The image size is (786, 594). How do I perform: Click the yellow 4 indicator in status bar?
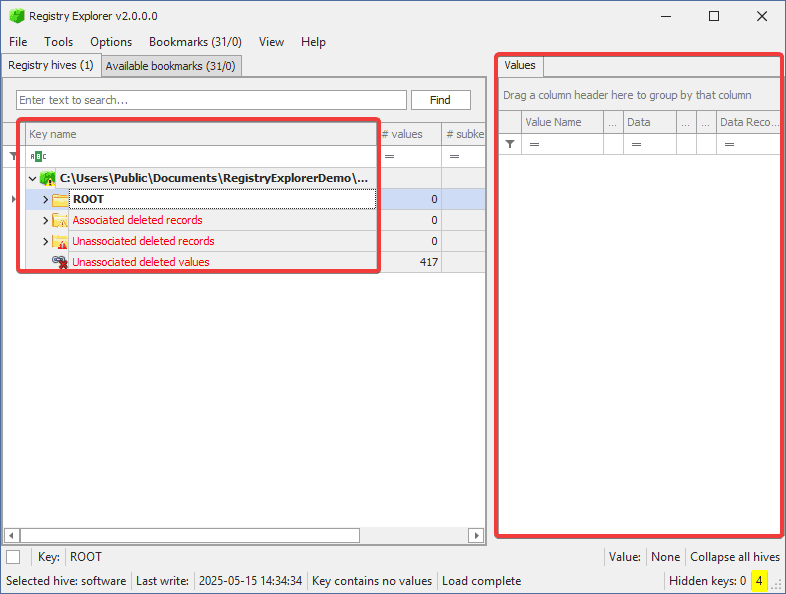point(759,581)
